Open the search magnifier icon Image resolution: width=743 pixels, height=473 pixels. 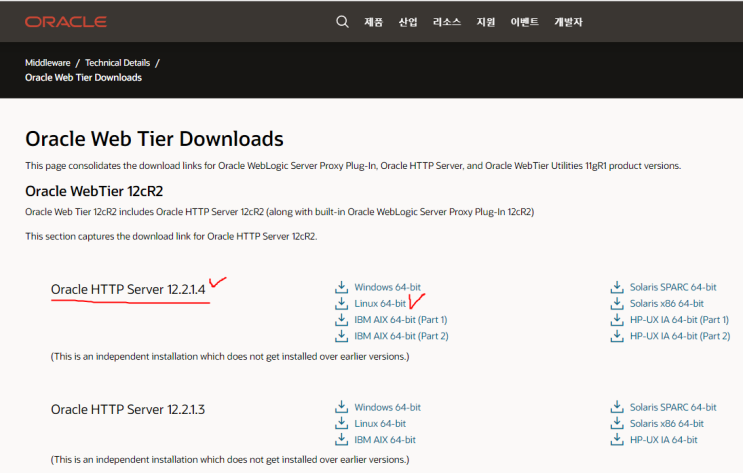pyautogui.click(x=342, y=22)
